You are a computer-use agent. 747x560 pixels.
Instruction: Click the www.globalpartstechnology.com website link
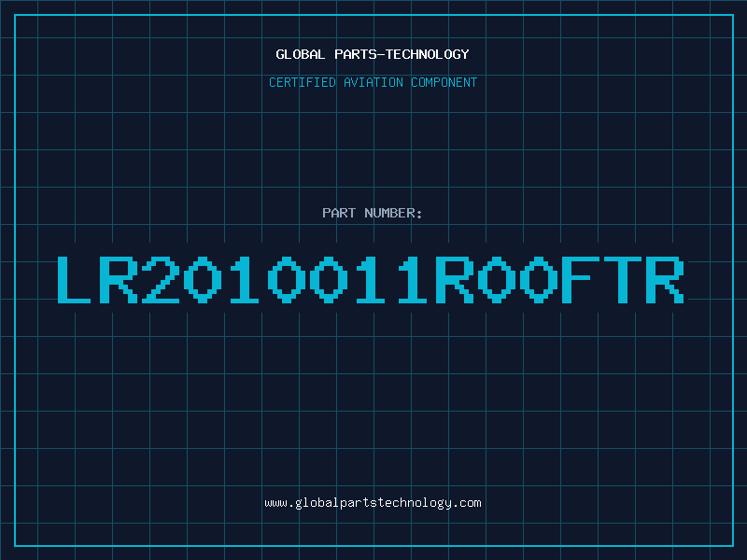(x=373, y=503)
